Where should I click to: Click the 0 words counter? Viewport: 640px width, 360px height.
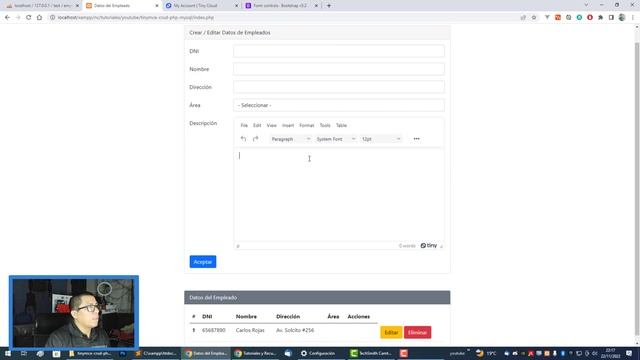click(x=407, y=246)
